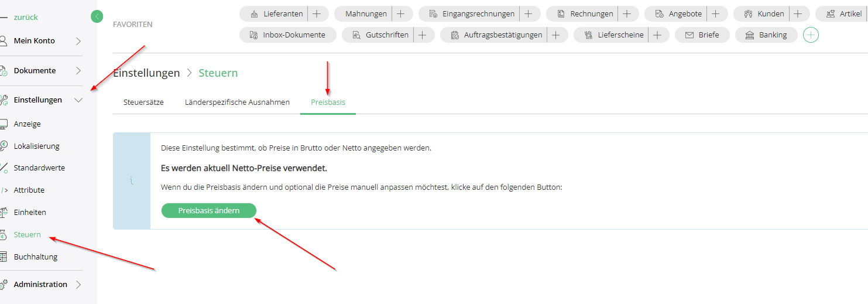The width and height of the screenshot is (868, 304).
Task: Add new Lieferanten with plus icon
Action: tap(317, 13)
